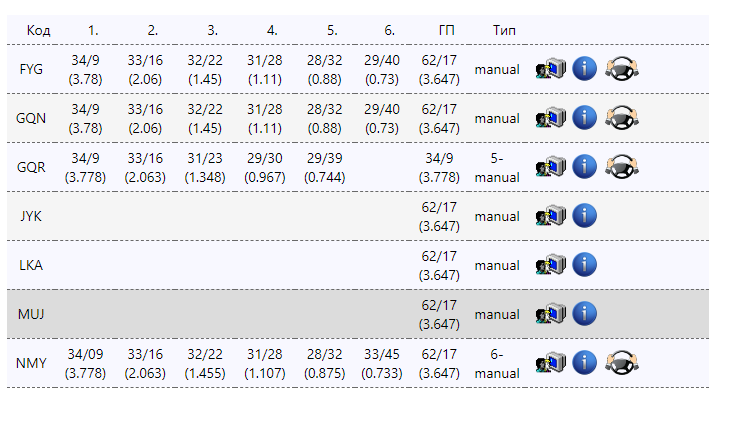Open info icon for NMY gearbox

coord(585,362)
